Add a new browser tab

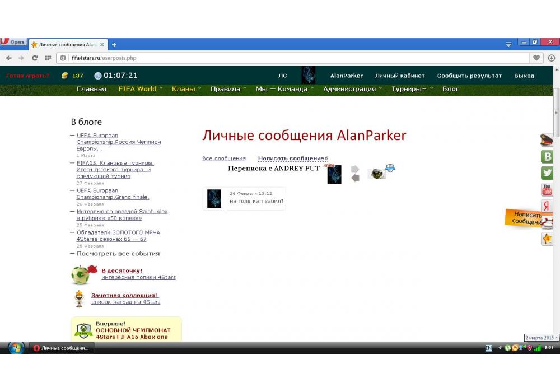click(x=114, y=45)
